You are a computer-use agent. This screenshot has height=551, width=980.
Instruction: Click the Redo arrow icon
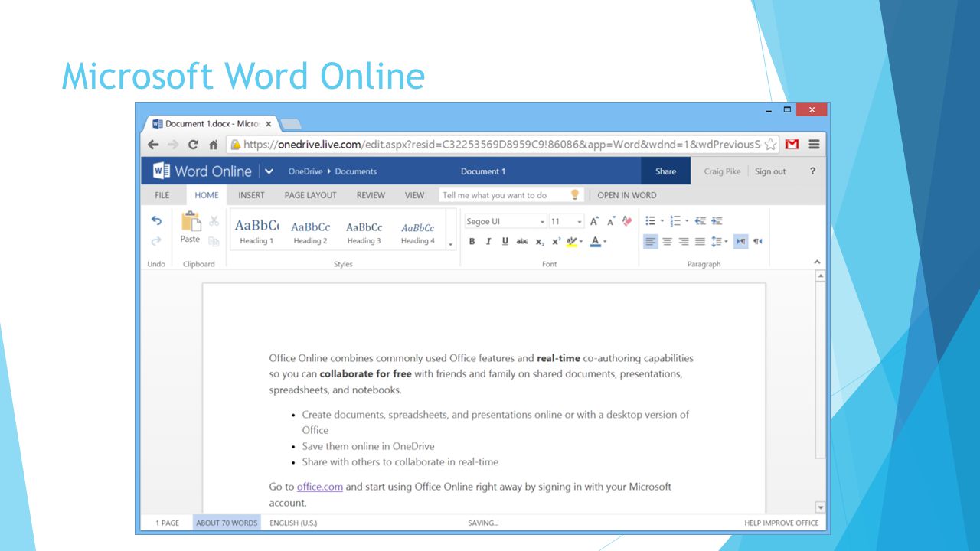(156, 240)
